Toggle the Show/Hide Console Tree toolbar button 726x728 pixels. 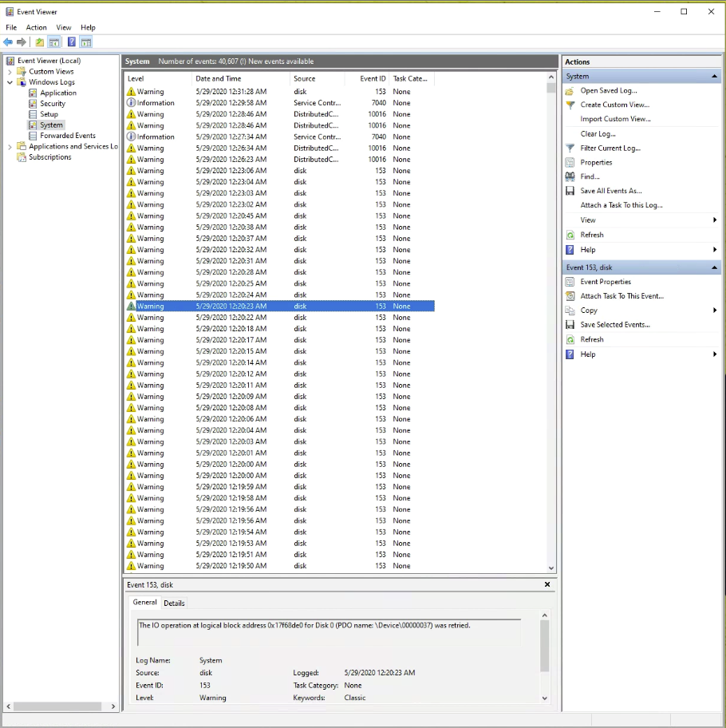pyautogui.click(x=54, y=42)
